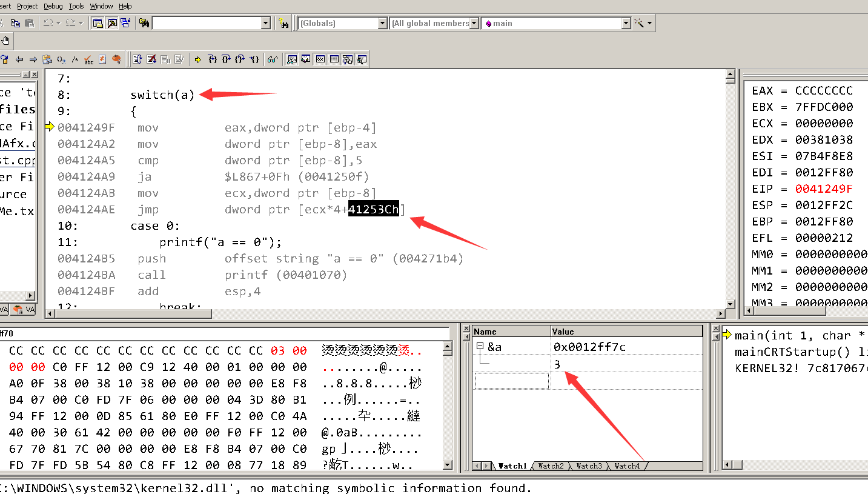
Task: Click the Run to Cursor icon
Action: (x=254, y=59)
